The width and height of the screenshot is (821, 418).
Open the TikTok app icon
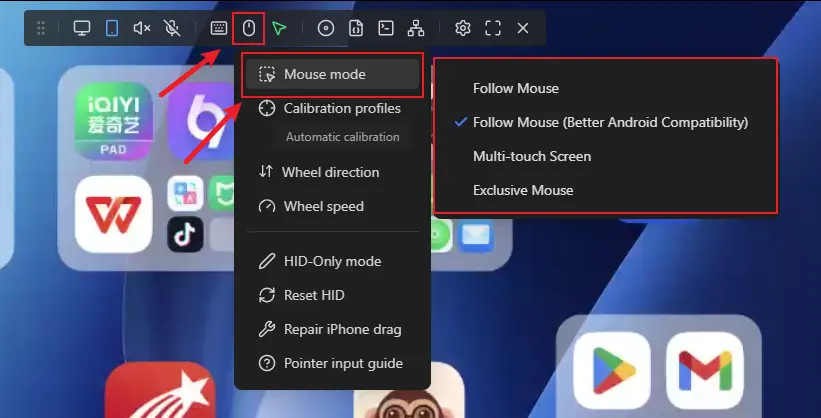[185, 234]
